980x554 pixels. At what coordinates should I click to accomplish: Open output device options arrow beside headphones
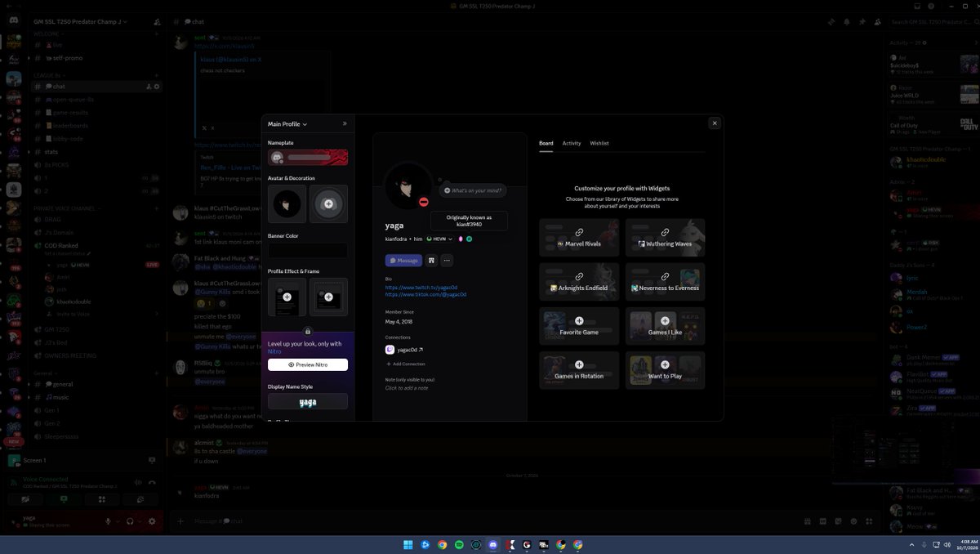(140, 521)
